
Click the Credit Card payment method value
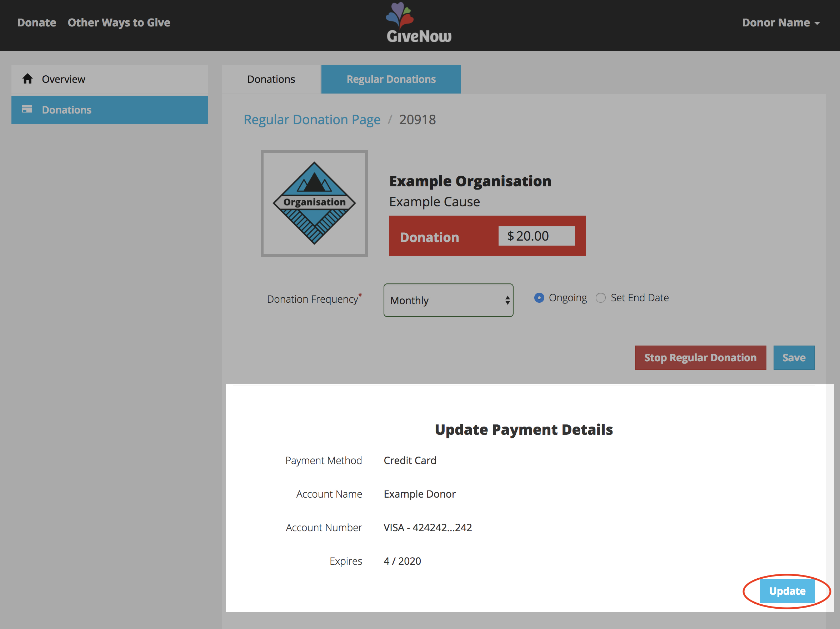pyautogui.click(x=410, y=461)
